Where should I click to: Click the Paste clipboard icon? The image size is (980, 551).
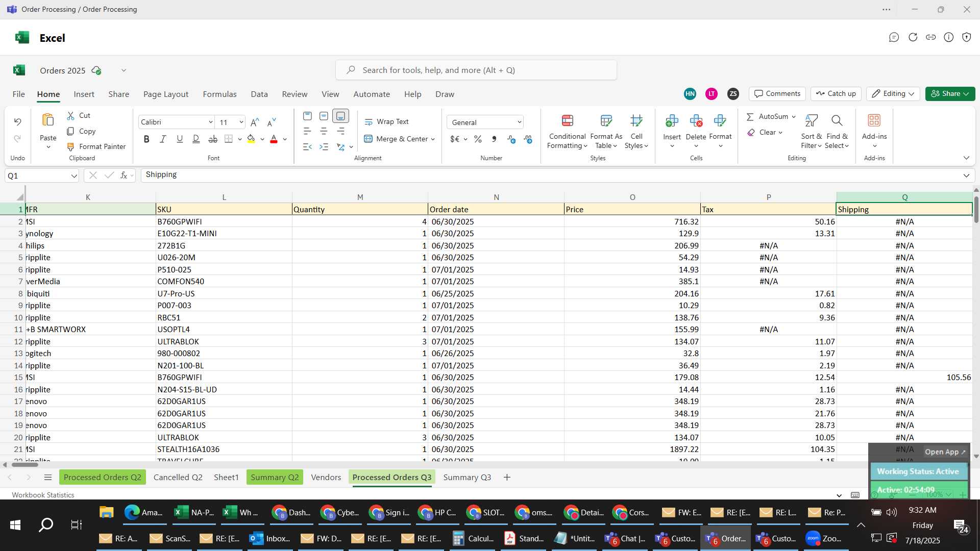click(48, 120)
